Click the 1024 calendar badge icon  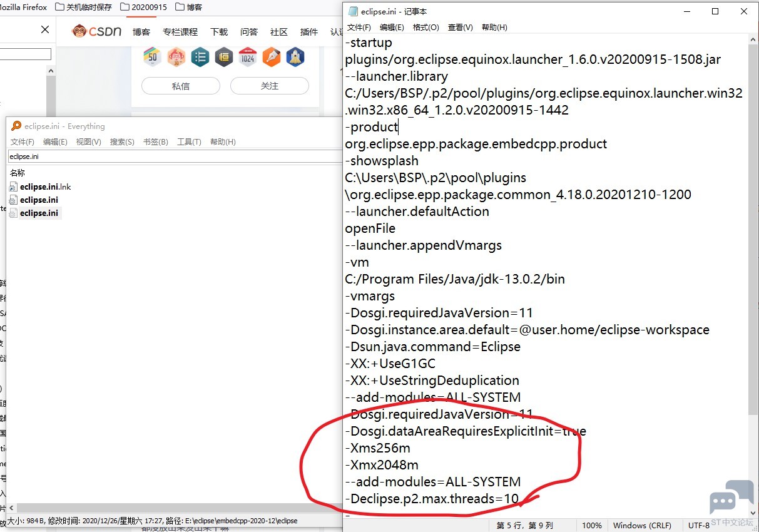tap(248, 58)
